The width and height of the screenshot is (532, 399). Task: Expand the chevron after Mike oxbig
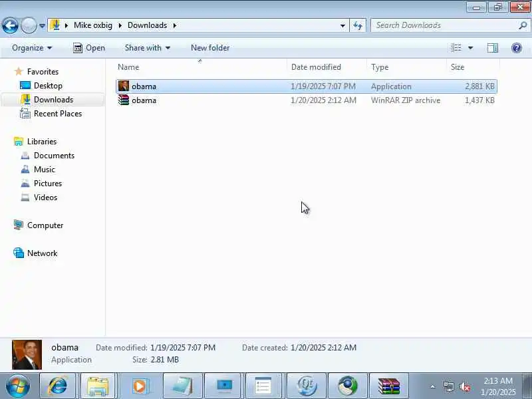(120, 25)
